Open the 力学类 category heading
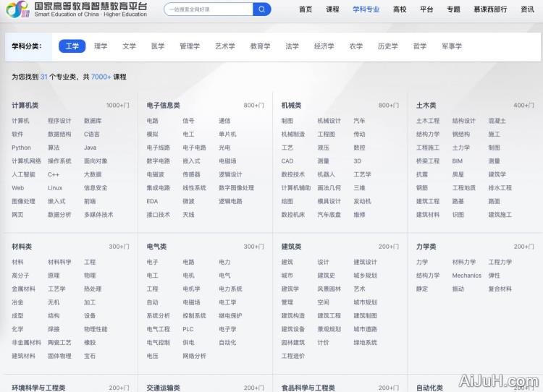This screenshot has width=543, height=392. pos(426,247)
